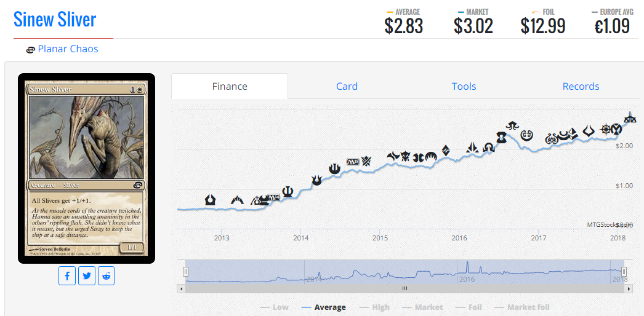Click the Eldritch Moon tentacle marker

pos(512,125)
